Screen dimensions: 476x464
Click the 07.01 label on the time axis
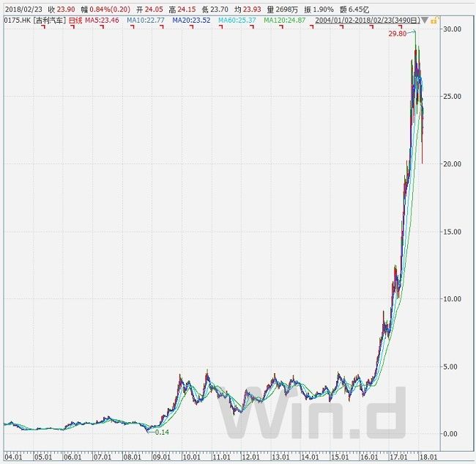[x=103, y=457]
